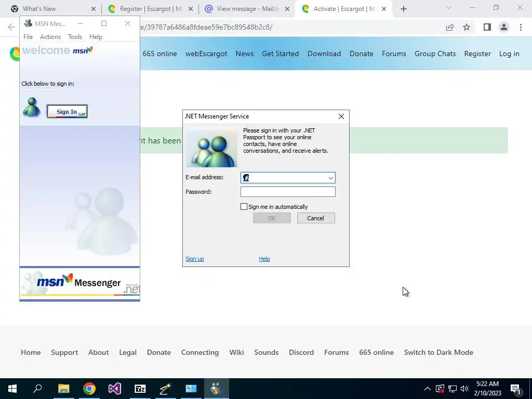Open the Help link in sign-in dialog
The image size is (532, 399).
tap(264, 259)
